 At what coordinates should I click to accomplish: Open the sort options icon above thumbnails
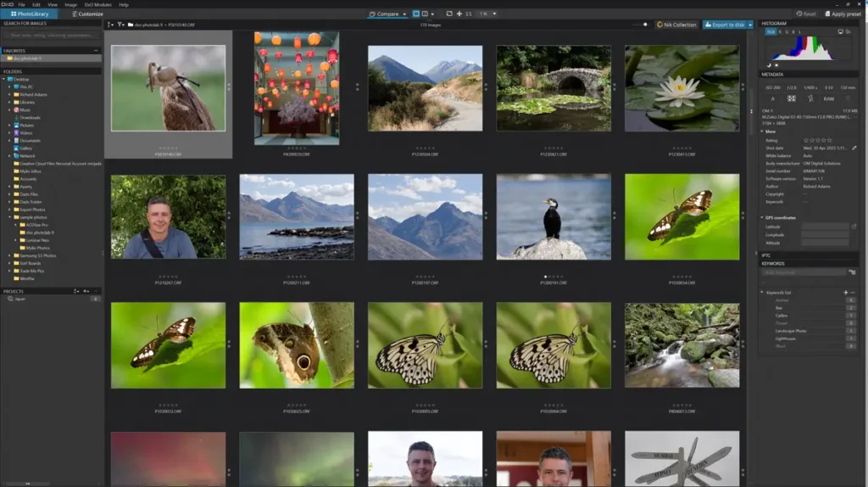(110, 25)
